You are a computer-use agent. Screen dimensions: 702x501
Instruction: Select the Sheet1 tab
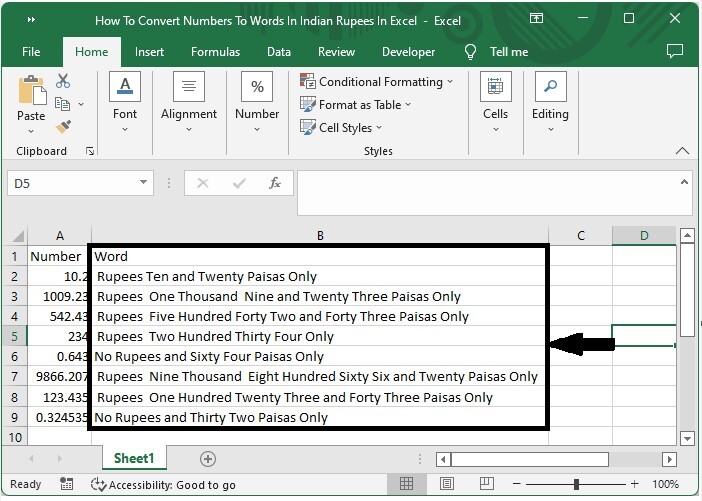(134, 458)
